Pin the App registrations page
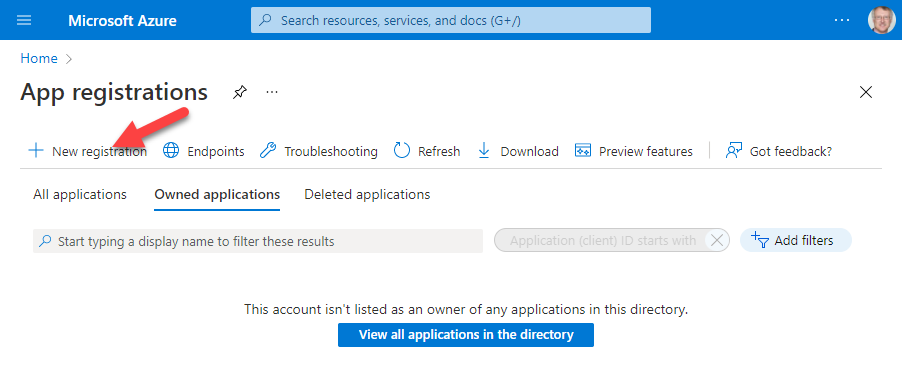Viewport: 902px width, 366px height. point(240,92)
